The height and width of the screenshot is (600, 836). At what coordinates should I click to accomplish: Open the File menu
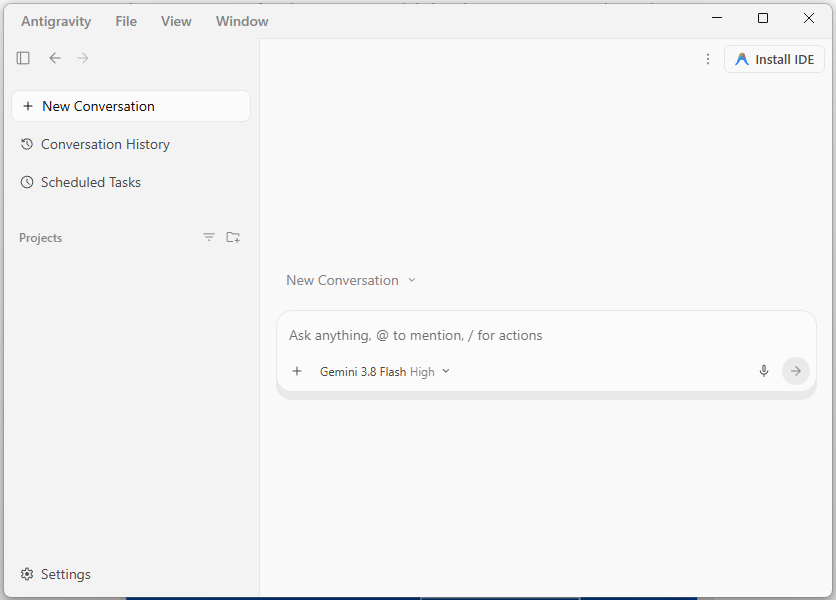[126, 21]
